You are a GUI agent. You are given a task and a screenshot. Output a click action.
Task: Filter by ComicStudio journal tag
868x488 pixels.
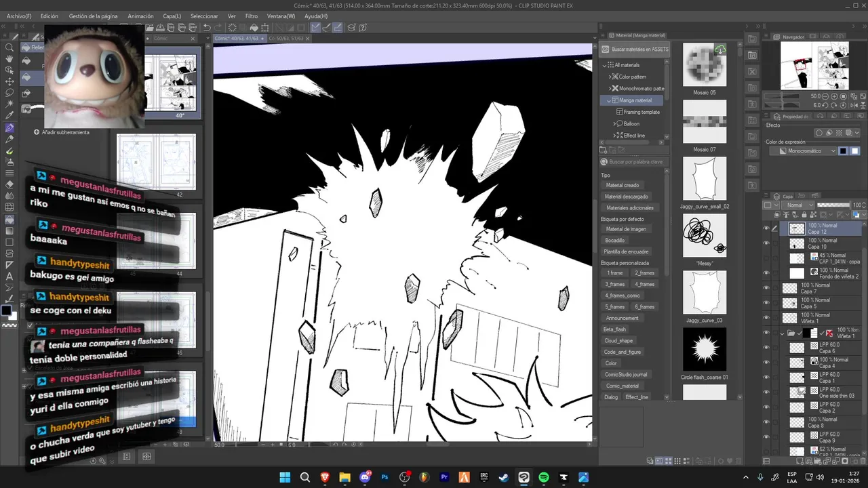coord(626,374)
